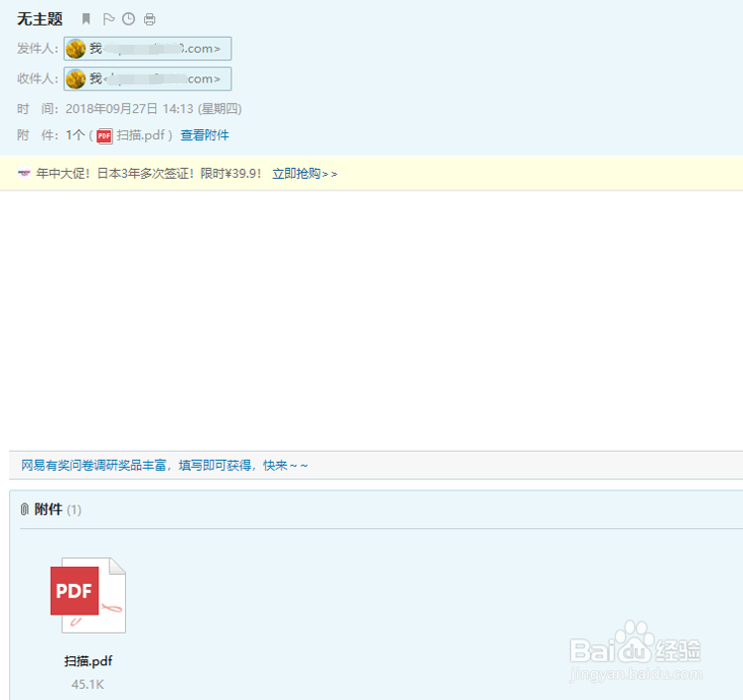Click the small PDF icon in header attachment line

pyautogui.click(x=104, y=136)
